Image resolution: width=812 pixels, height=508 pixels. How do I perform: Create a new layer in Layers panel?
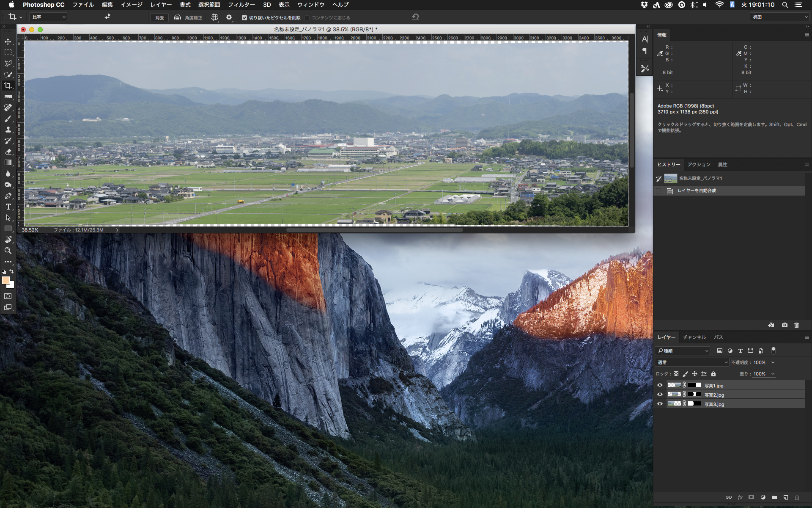tap(785, 497)
